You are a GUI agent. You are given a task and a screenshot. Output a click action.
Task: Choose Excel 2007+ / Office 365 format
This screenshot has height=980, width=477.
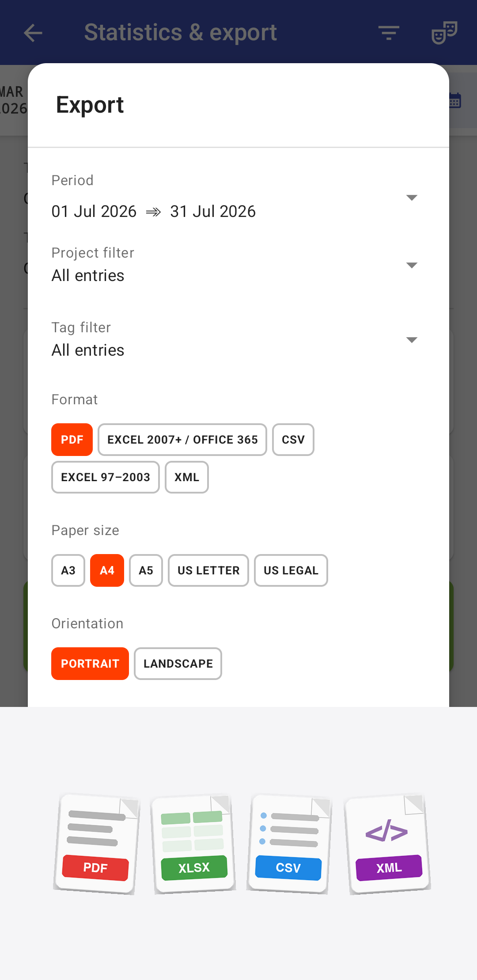(182, 440)
